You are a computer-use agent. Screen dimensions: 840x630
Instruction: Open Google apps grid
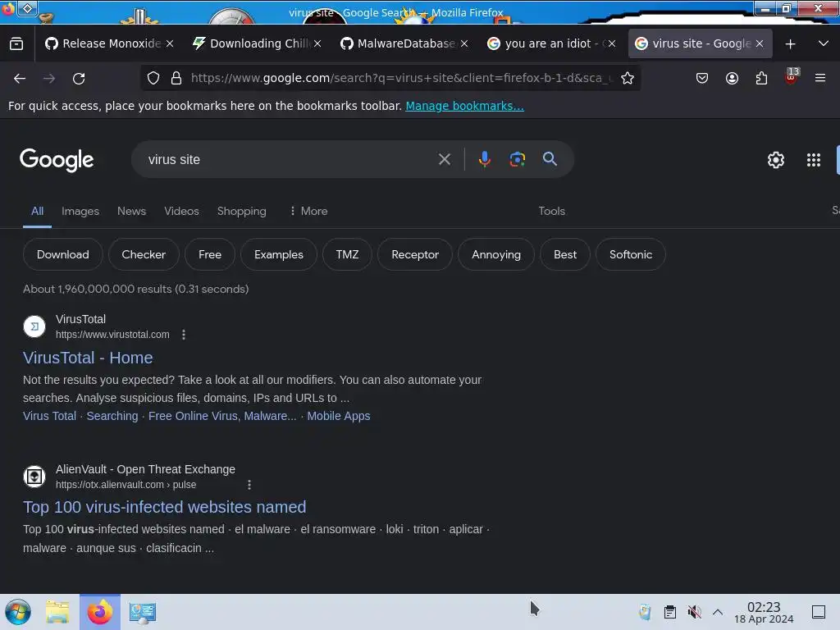point(813,160)
